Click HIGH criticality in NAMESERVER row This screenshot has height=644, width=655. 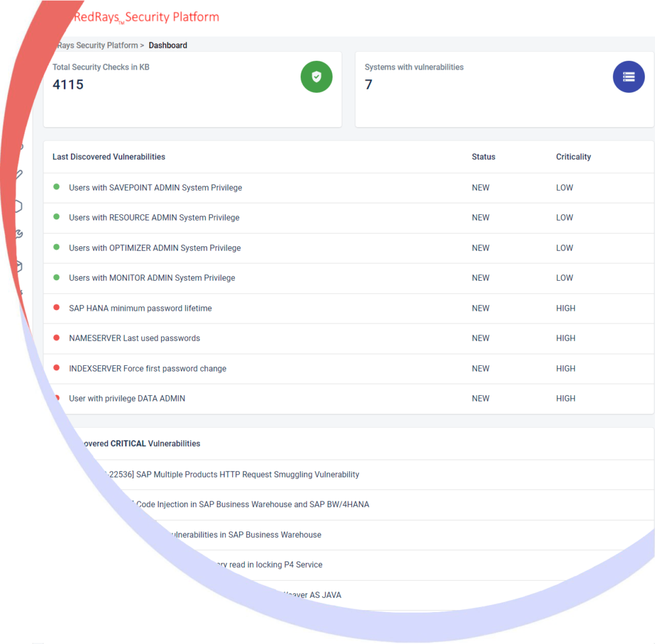point(565,338)
